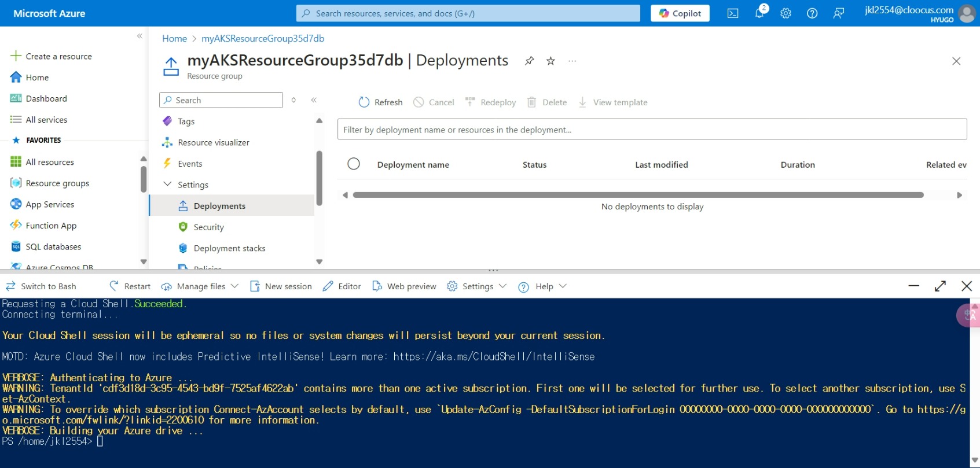Open the Cloud Shell Editor
The height and width of the screenshot is (468, 980).
(342, 286)
